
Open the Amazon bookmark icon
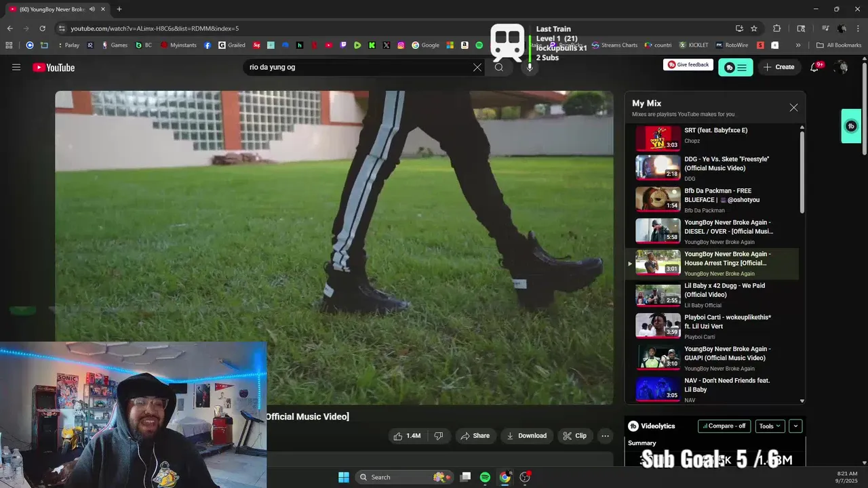(465, 45)
